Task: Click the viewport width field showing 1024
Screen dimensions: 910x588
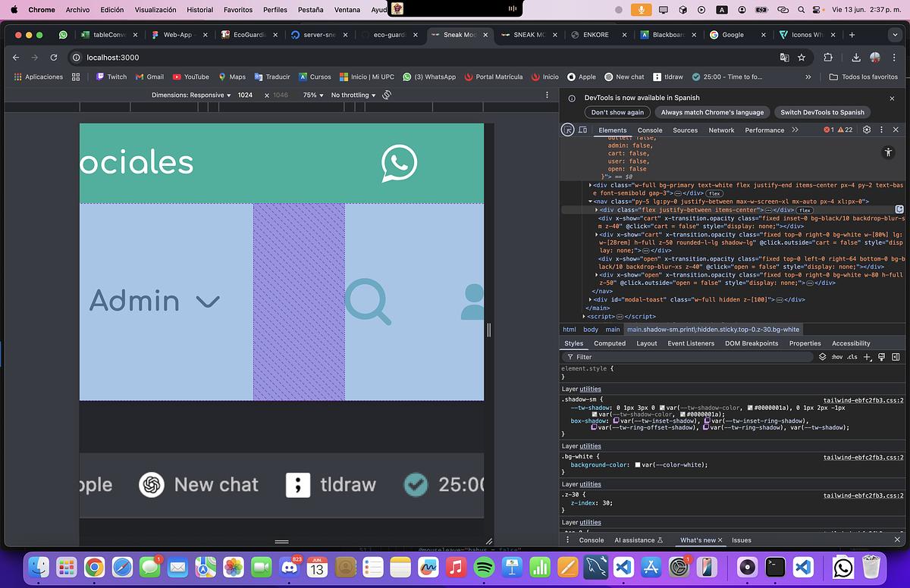Action: 245,95
